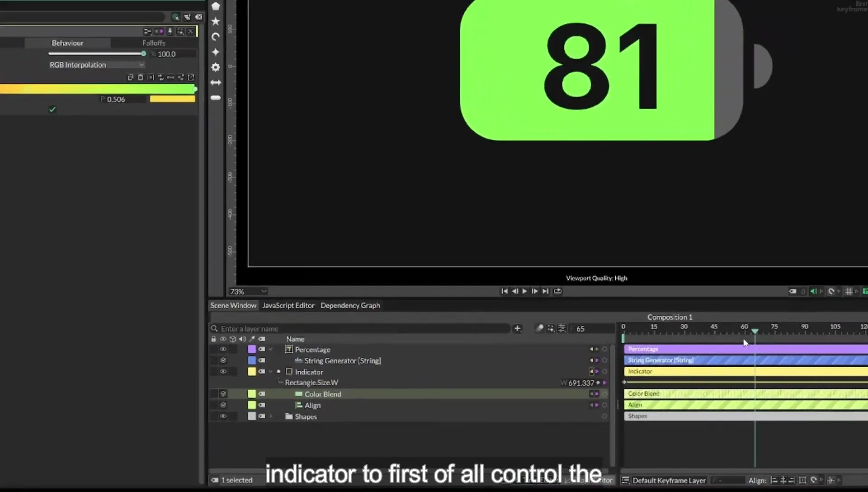Collapse the Percentage layer children
Image resolution: width=868 pixels, height=492 pixels.
click(x=271, y=350)
